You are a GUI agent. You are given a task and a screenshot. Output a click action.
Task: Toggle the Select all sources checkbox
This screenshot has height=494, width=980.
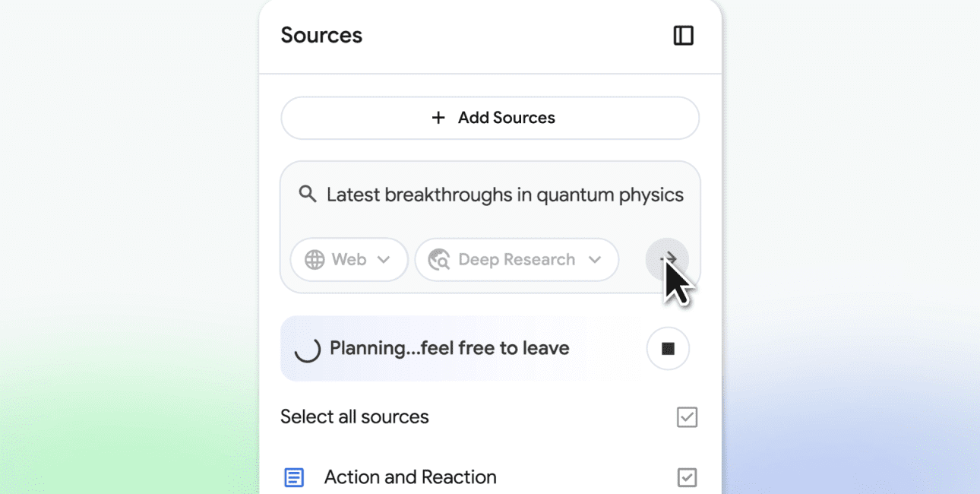pyautogui.click(x=687, y=417)
